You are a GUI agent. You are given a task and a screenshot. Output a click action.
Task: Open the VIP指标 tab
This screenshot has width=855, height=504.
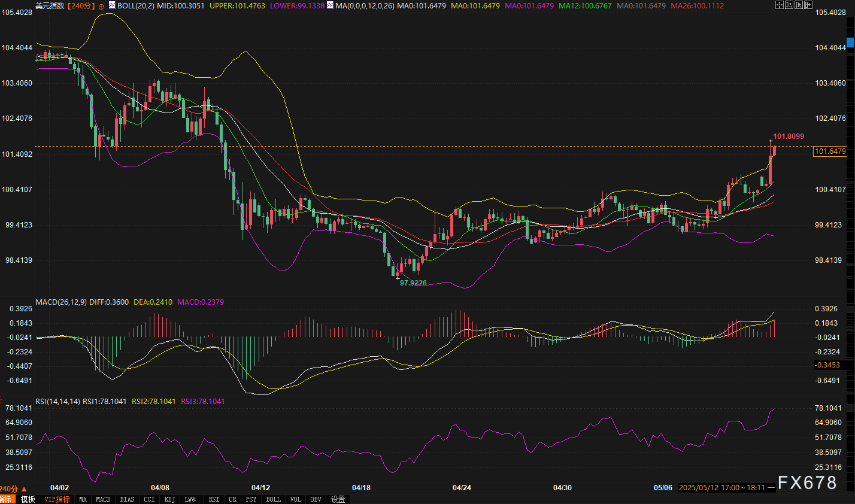57,499
